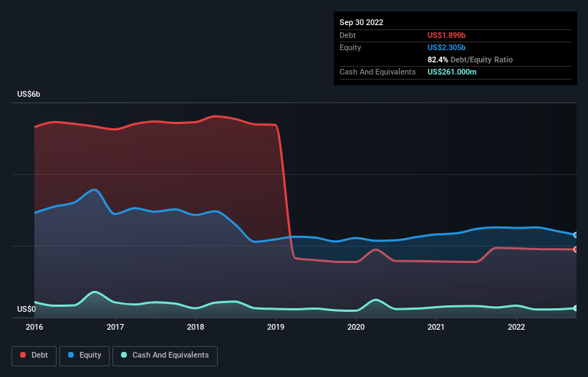Click the blue Equity endpoint marker
Screen dimensions: 588x377
[576, 235]
